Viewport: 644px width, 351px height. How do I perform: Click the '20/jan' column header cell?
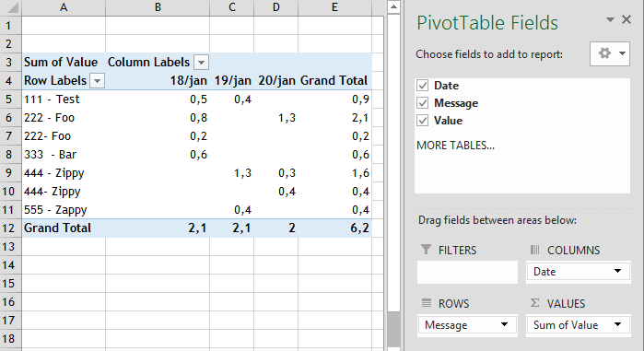(276, 80)
